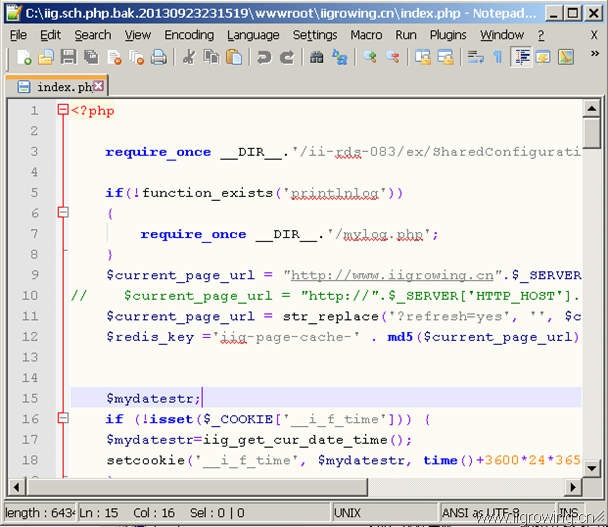Zoom out toolbar icon
Image resolution: width=608 pixels, height=527 pixels.
point(392,57)
